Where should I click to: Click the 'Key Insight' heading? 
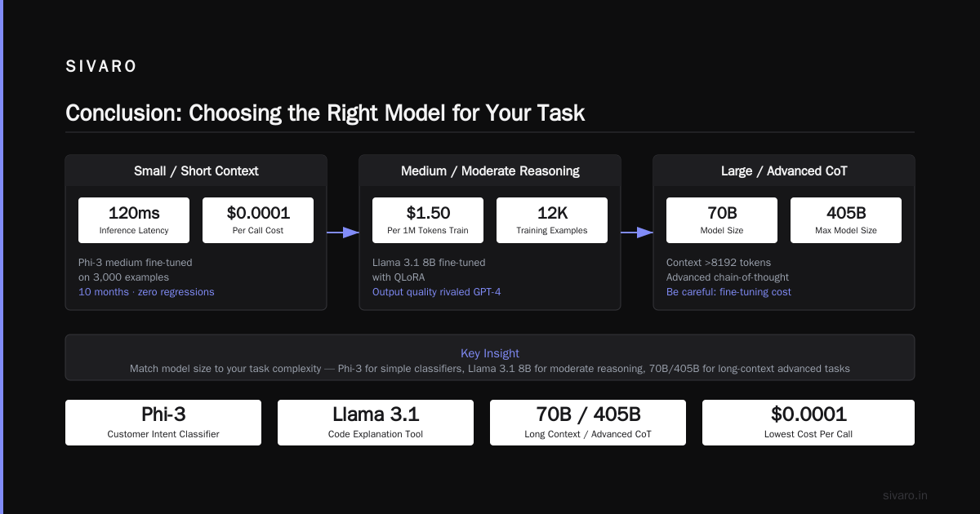tap(490, 353)
